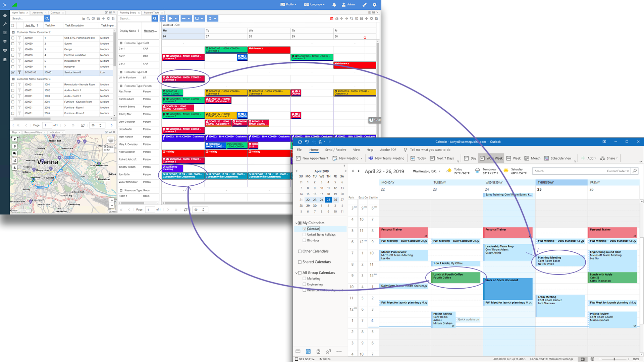Screen dimensions: 644x362
Task: Open the settings gear in planning app header
Action: 375,5
